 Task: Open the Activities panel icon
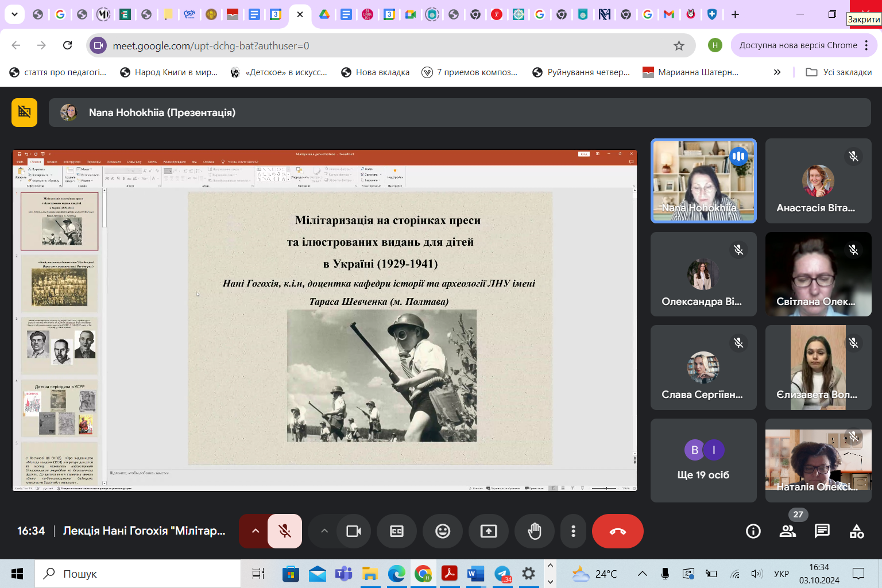pyautogui.click(x=856, y=531)
